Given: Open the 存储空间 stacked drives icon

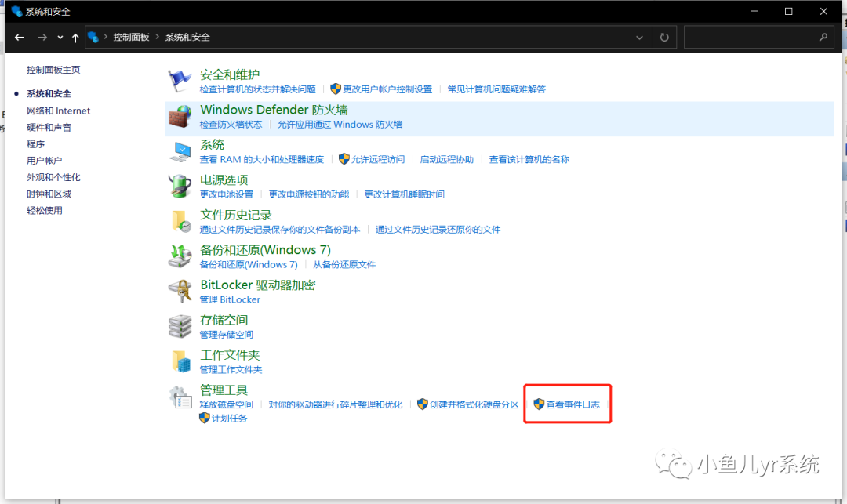Looking at the screenshot, I should tap(180, 327).
